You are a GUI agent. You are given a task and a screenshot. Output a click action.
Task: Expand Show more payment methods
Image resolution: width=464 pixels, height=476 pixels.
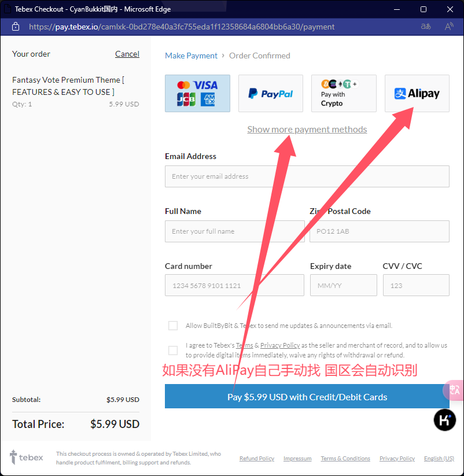[307, 129]
